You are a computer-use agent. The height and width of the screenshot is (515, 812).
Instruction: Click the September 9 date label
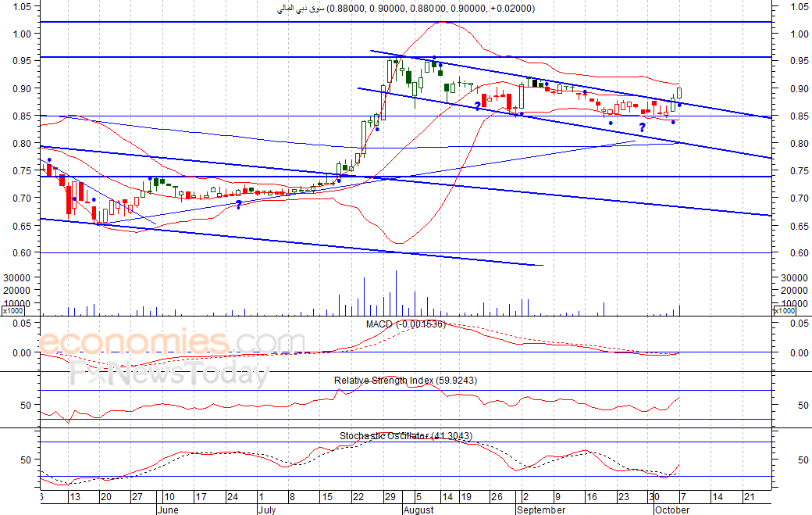pyautogui.click(x=557, y=497)
